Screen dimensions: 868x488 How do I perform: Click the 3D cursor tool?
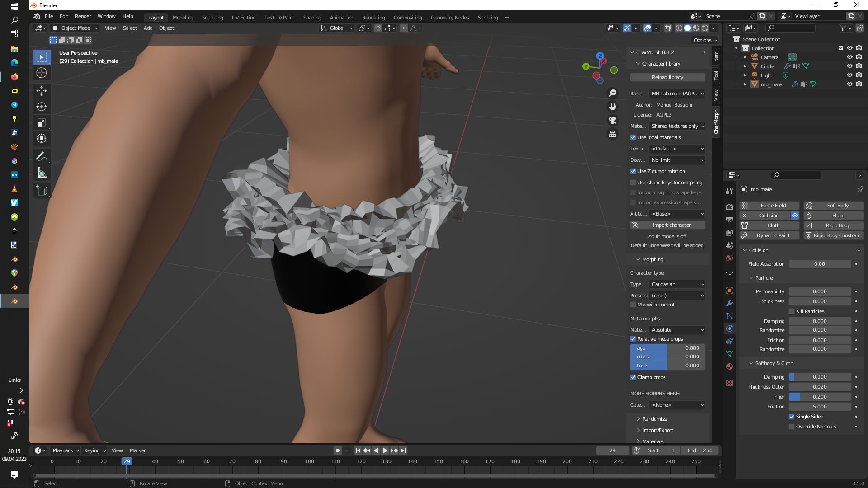42,73
